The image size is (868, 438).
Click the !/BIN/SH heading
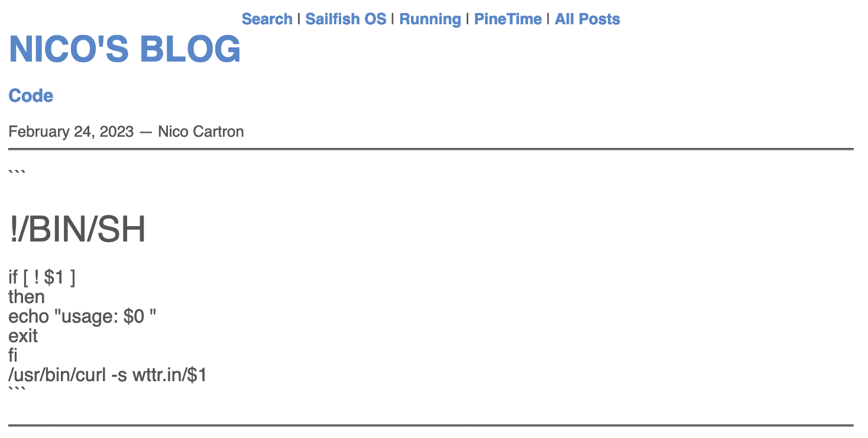tap(77, 230)
